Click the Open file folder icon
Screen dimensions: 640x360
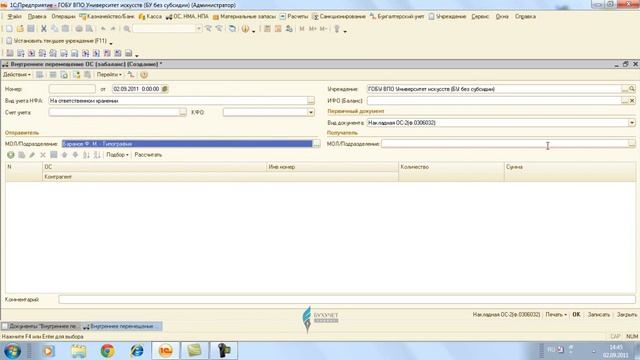pos(20,29)
